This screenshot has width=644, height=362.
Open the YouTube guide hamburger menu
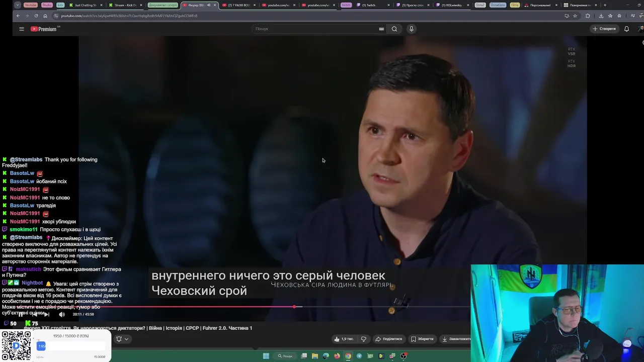point(22,29)
